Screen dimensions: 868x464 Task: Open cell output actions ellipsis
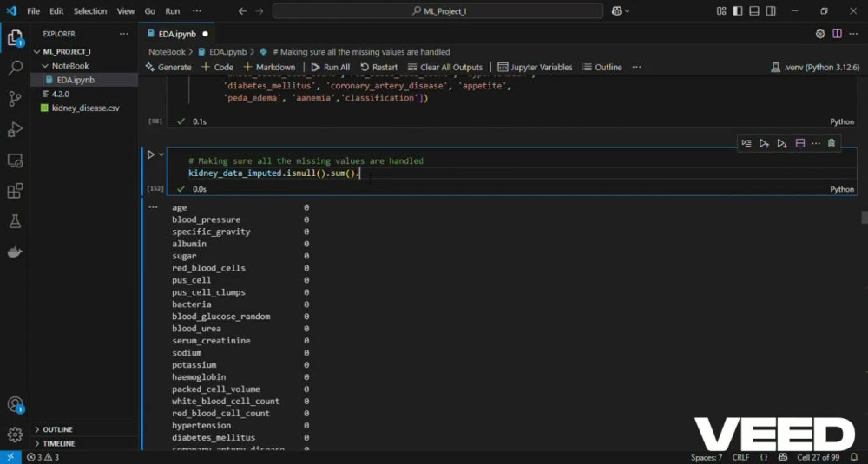pyautogui.click(x=153, y=207)
